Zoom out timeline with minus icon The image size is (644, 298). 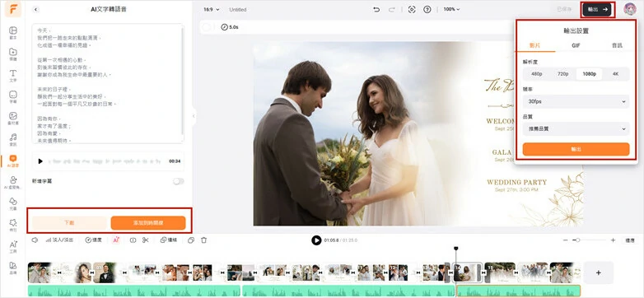pos(566,240)
